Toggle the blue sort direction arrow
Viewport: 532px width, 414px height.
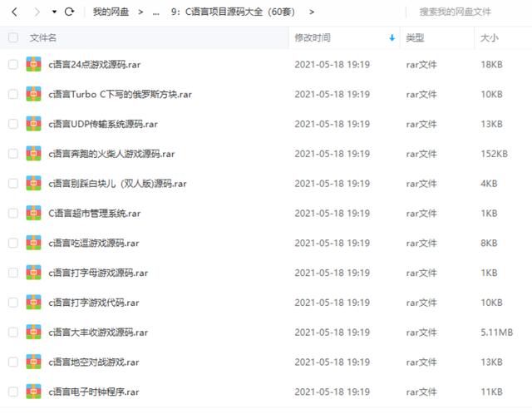[392, 37]
